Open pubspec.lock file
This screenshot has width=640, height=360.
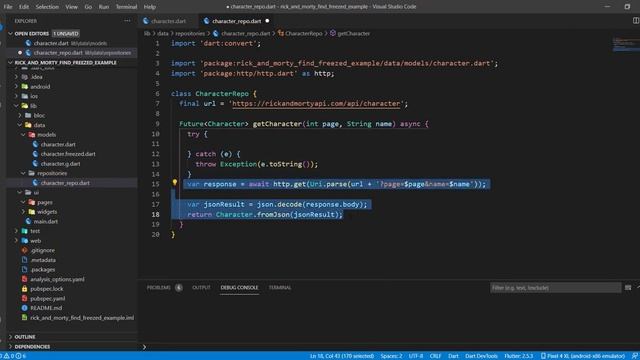pos(47,289)
